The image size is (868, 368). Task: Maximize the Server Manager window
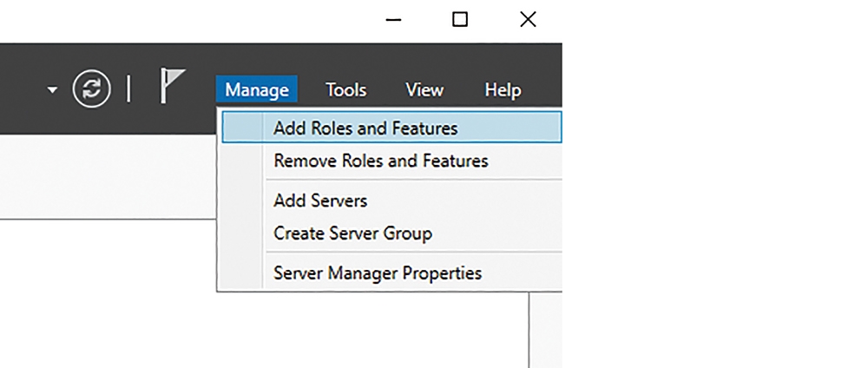(x=460, y=20)
